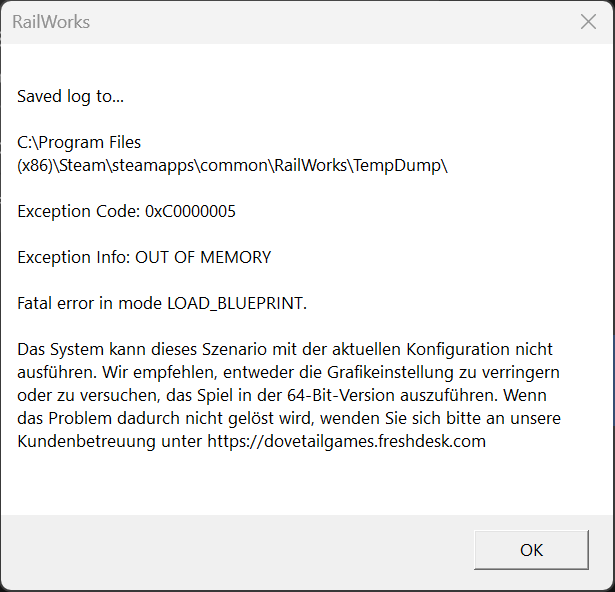This screenshot has height=592, width=615.
Task: Click the OK button
Action: (x=531, y=550)
